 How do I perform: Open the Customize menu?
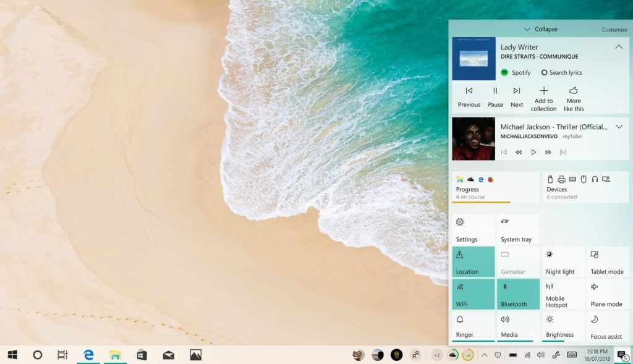614,29
